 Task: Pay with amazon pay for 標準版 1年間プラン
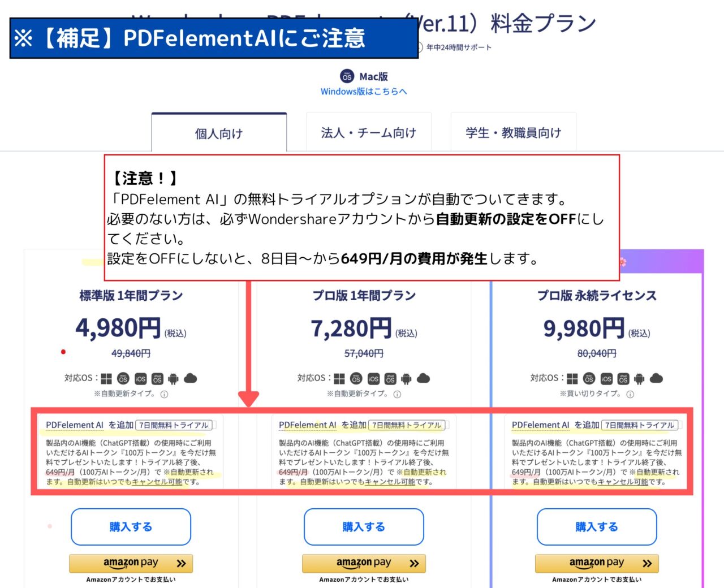131,563
